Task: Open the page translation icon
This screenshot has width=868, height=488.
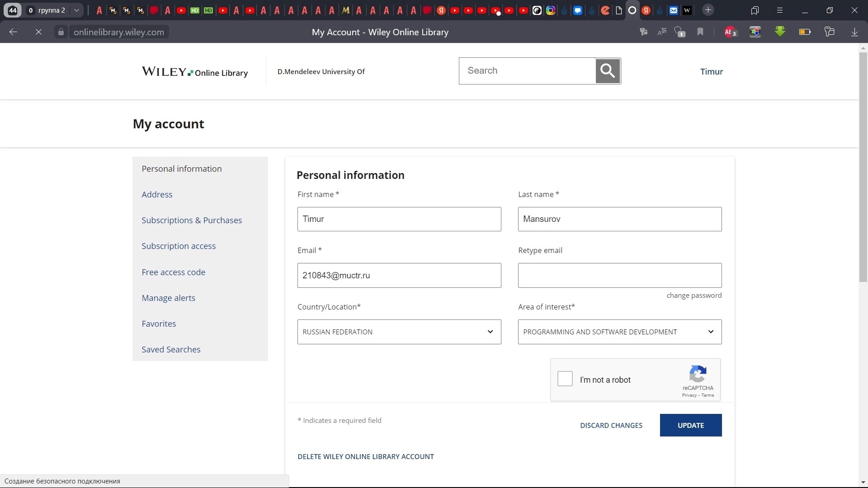Action: click(662, 32)
